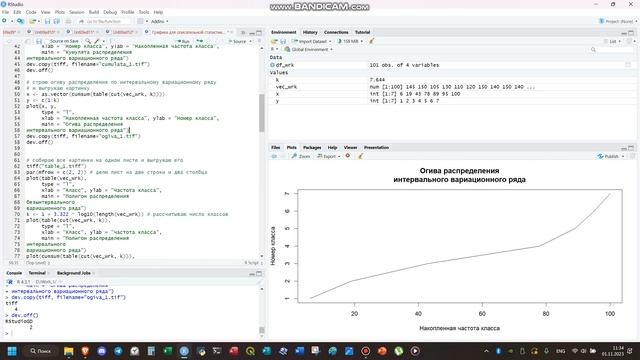The image size is (640, 360).
Task: Maximize the source editor pane
Action: [259, 32]
